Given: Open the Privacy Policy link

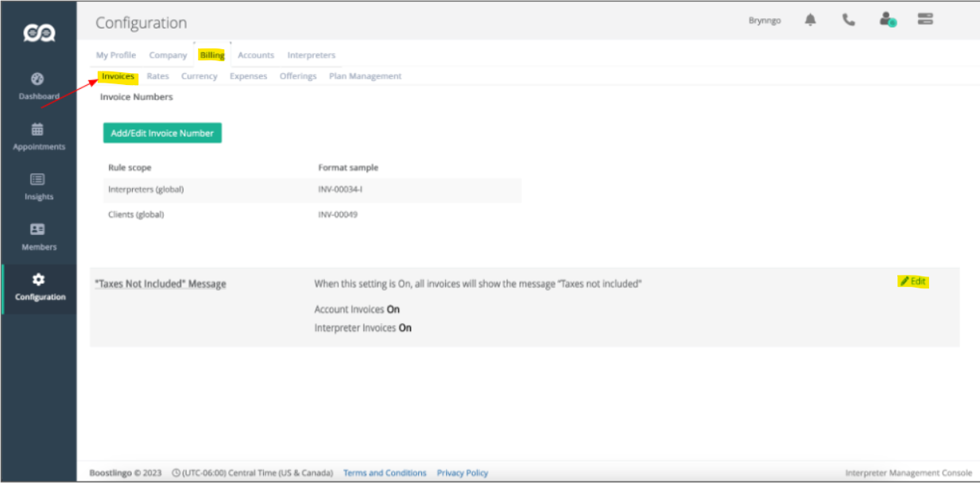Looking at the screenshot, I should coord(462,472).
